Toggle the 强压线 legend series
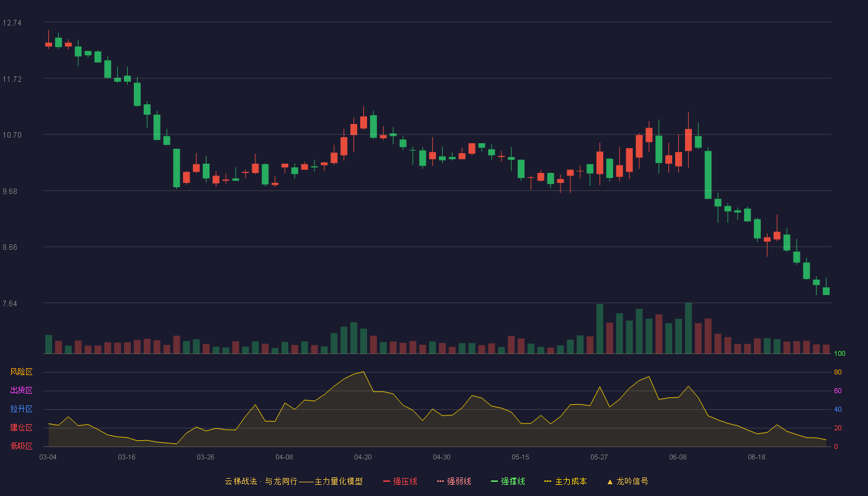The width and height of the screenshot is (868, 496). click(400, 481)
